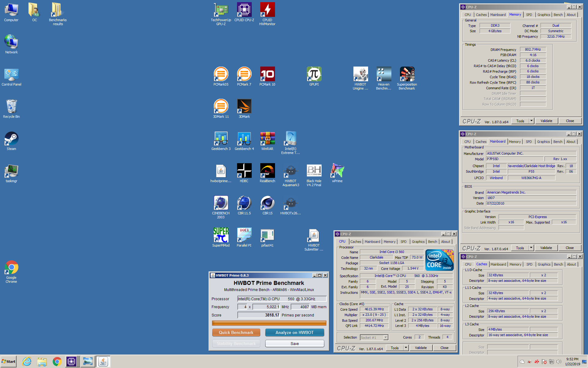Viewport: 588px width, 368px height.
Task: Open the PCMark05 desktop icon
Action: 221,77
